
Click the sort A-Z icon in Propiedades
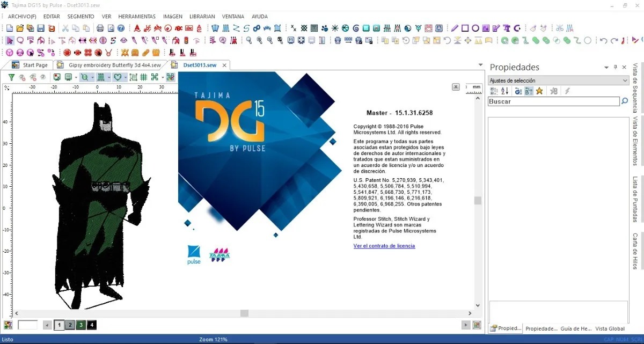coord(504,91)
